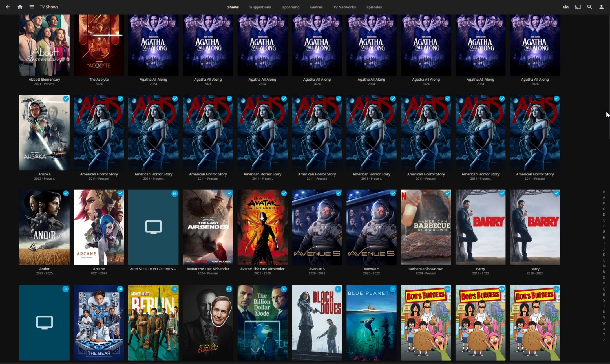This screenshot has width=610, height=364.
Task: Open the hamburger menu icon
Action: [32, 7]
